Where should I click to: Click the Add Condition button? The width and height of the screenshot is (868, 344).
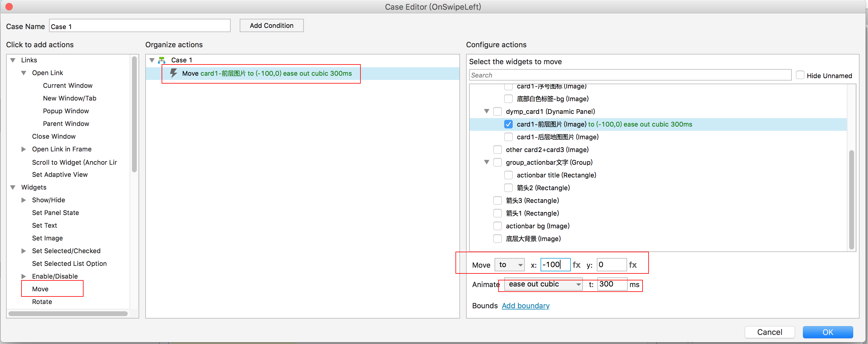pos(271,26)
